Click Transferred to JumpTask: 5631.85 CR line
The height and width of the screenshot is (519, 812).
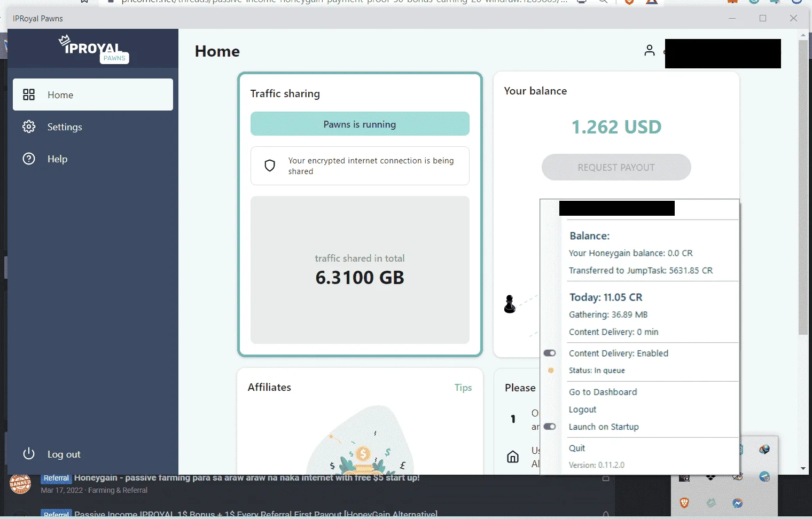pyautogui.click(x=641, y=271)
